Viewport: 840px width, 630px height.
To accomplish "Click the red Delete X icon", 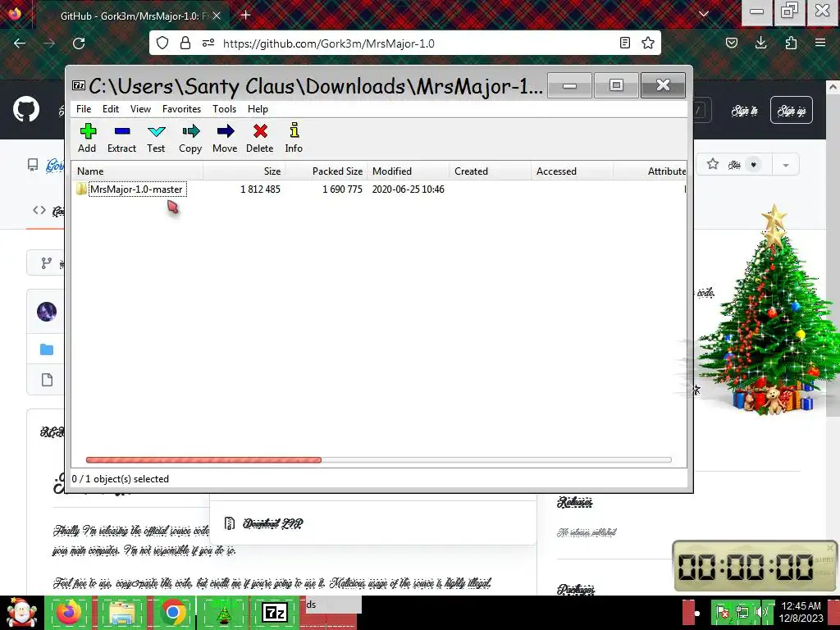I will (x=260, y=131).
